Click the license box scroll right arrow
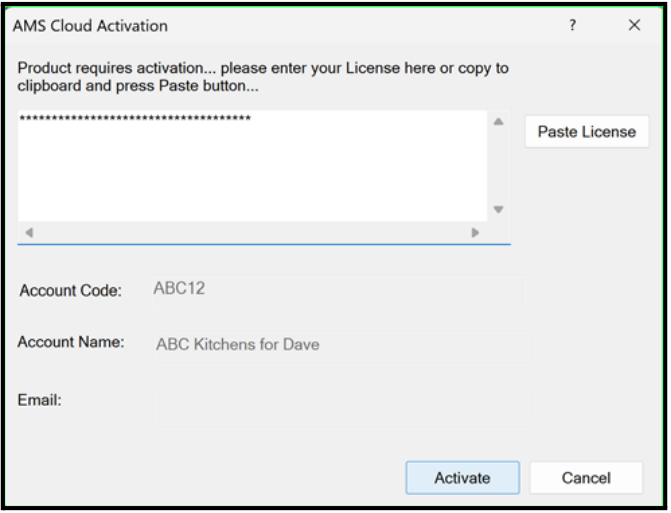 (x=475, y=232)
